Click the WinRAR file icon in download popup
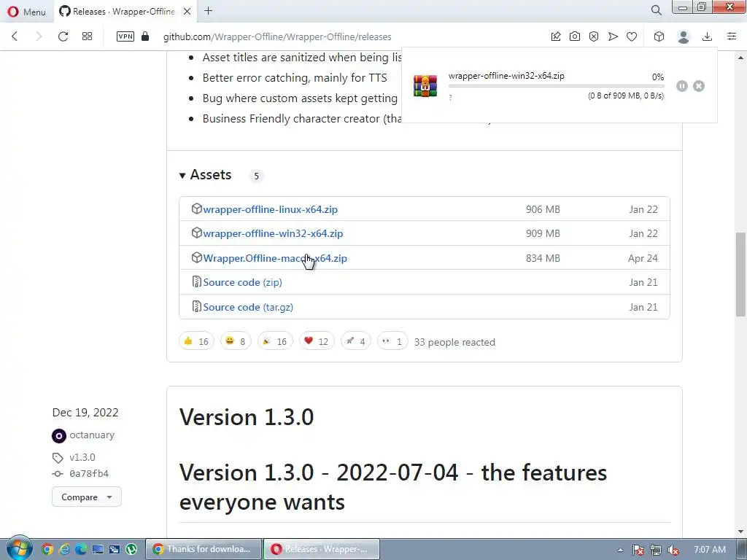747x560 pixels. coord(425,86)
